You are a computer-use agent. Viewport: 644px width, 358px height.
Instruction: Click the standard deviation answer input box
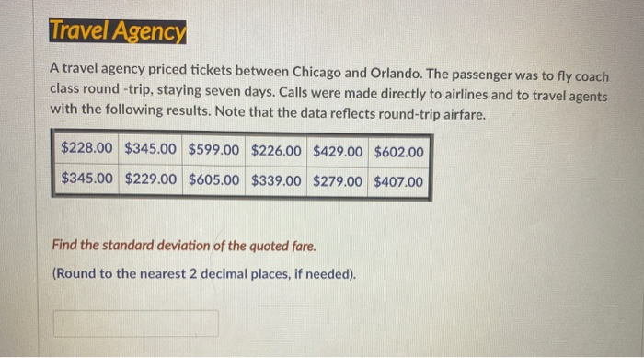click(x=136, y=323)
